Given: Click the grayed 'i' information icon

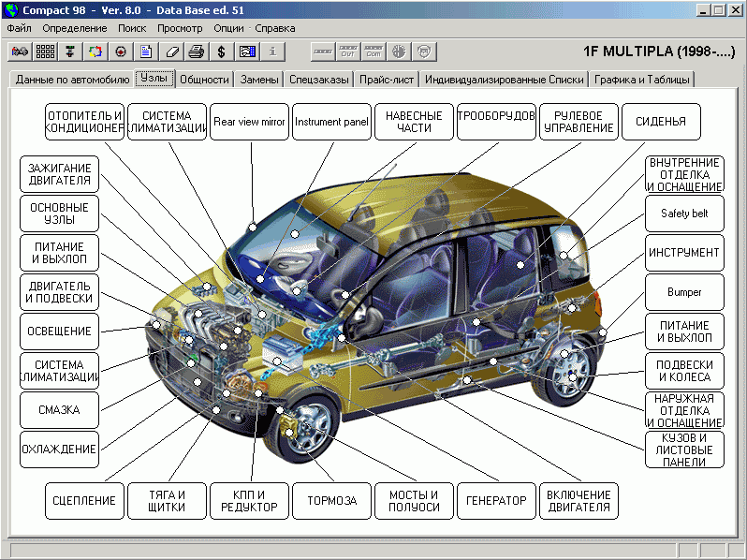Looking at the screenshot, I should click(272, 52).
